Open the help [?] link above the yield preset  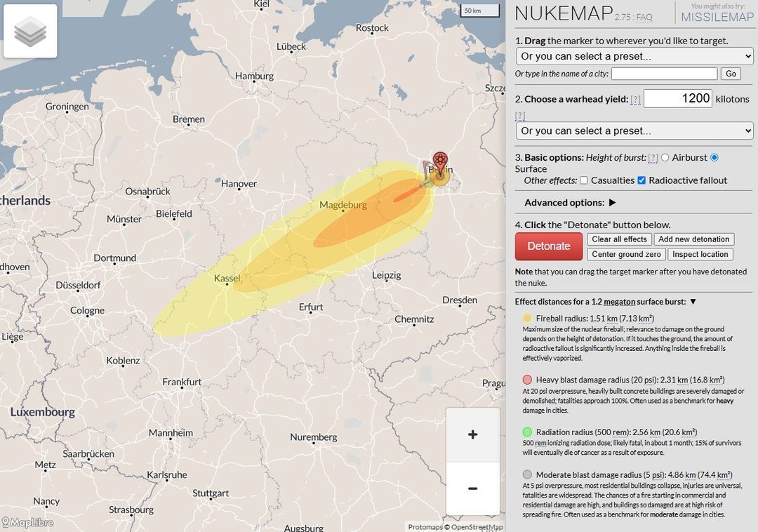pos(519,116)
